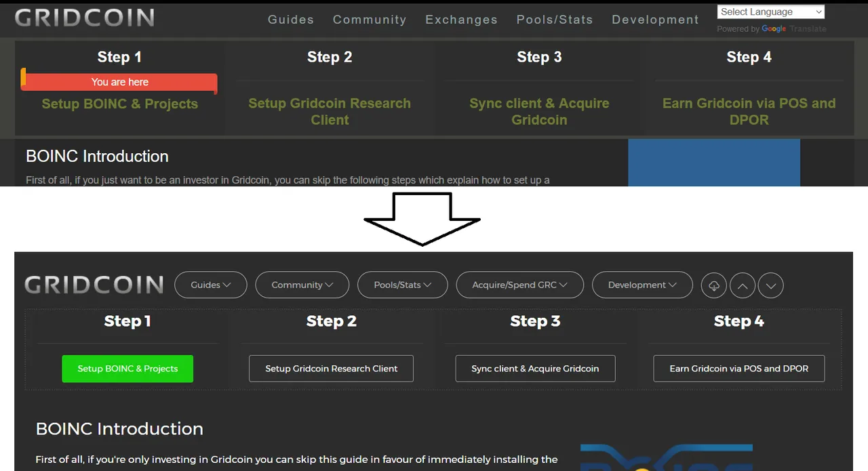Click the cloud download icon button
This screenshot has height=471, width=868.
714,285
